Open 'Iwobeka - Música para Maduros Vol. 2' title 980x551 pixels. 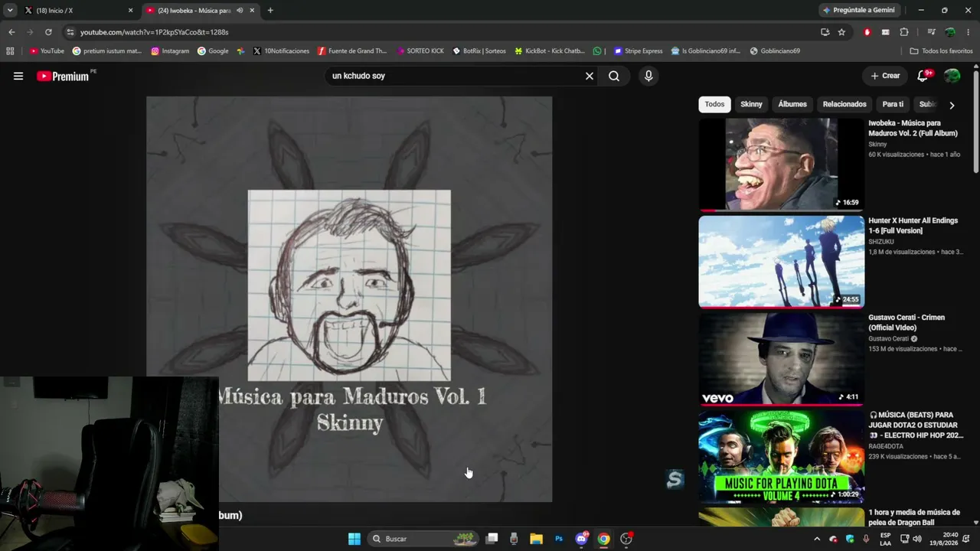(x=913, y=128)
